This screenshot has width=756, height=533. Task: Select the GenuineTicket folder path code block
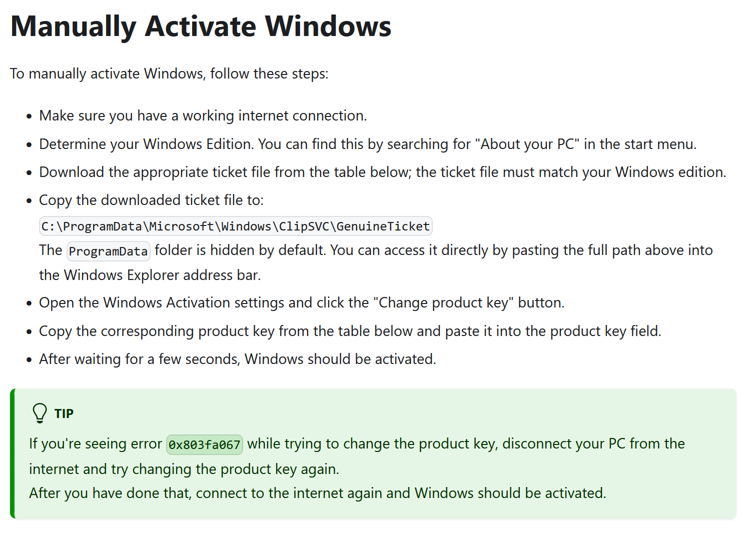tap(235, 226)
